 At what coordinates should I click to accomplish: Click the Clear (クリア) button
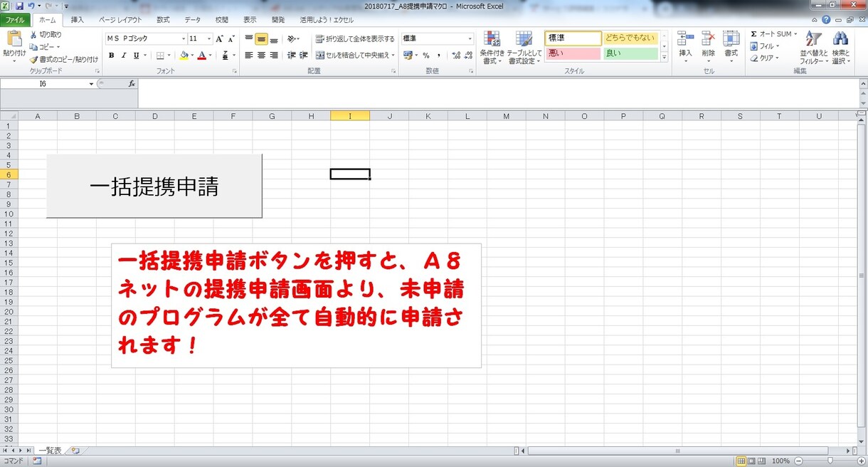click(x=765, y=58)
